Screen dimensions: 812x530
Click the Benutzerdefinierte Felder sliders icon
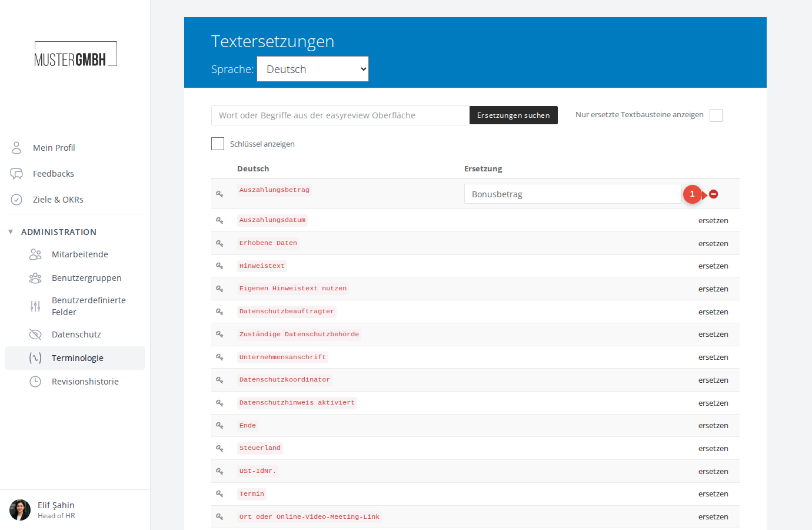coord(35,306)
